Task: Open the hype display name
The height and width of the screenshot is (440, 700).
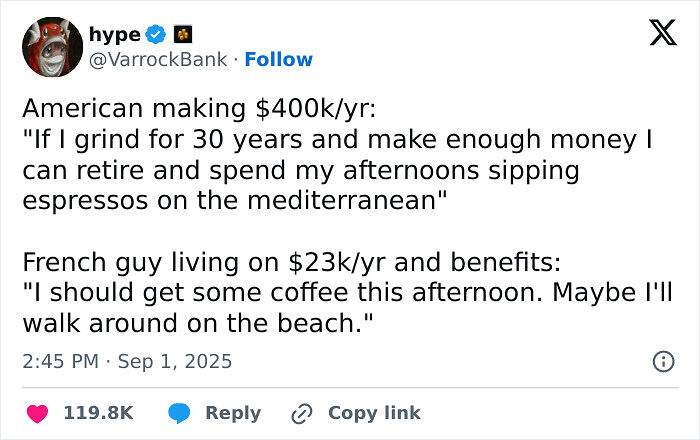Action: coord(116,35)
